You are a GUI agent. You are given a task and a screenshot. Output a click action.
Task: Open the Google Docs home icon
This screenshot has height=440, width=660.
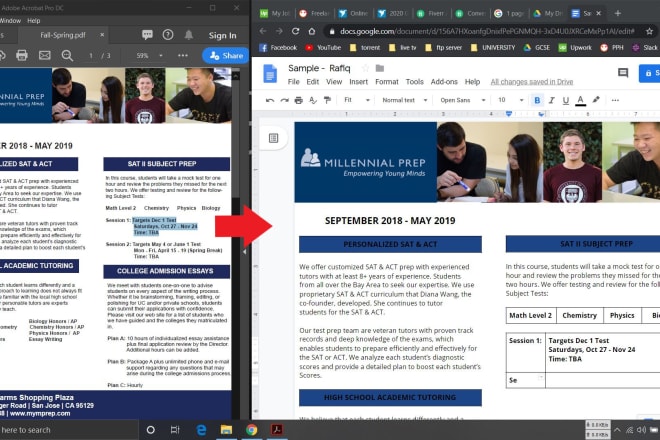tap(270, 74)
